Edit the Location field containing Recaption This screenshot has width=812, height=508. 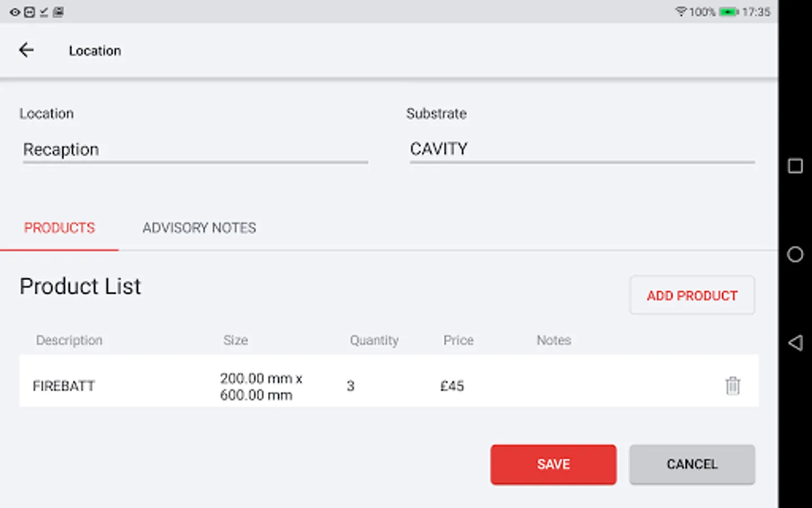click(195, 150)
